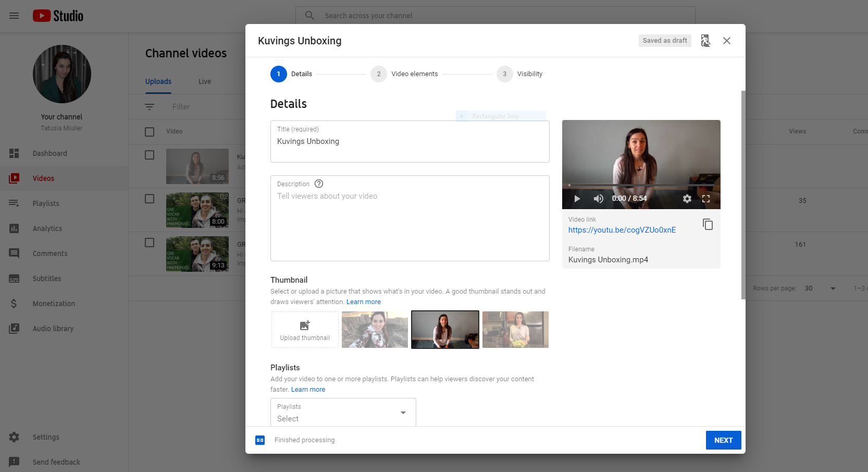
Task: Click the search magnifier icon
Action: (x=309, y=16)
